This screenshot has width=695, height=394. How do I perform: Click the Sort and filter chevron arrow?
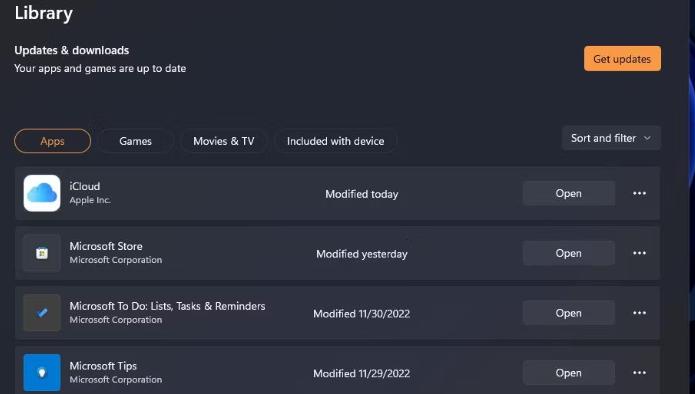coord(647,138)
